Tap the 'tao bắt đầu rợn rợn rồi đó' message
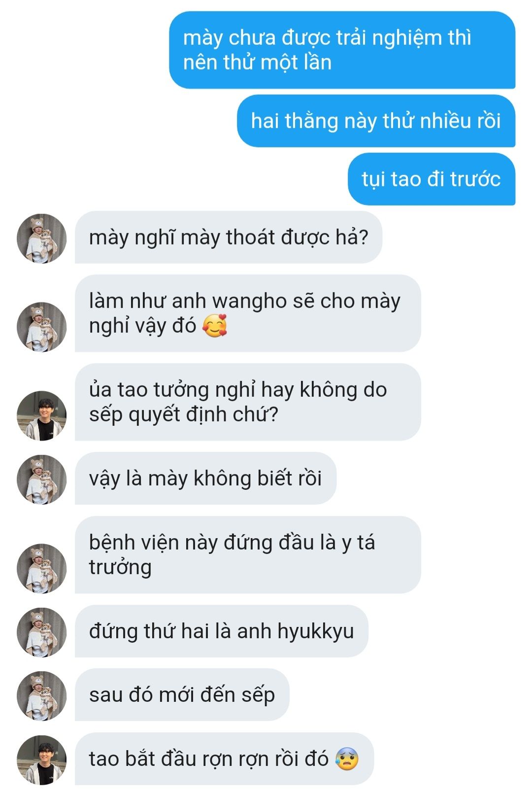532x793 pixels. (x=224, y=759)
